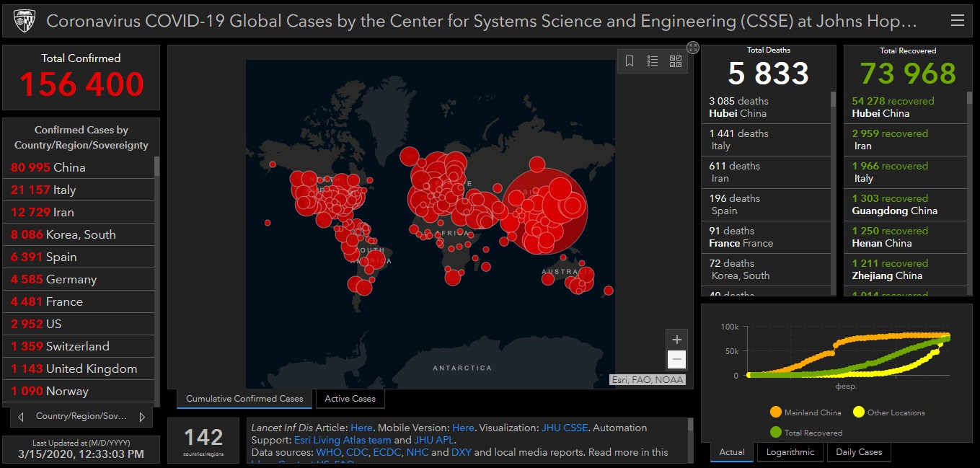
Task: Switch to Cumulative Confirmed Cases tab
Action: [x=244, y=399]
